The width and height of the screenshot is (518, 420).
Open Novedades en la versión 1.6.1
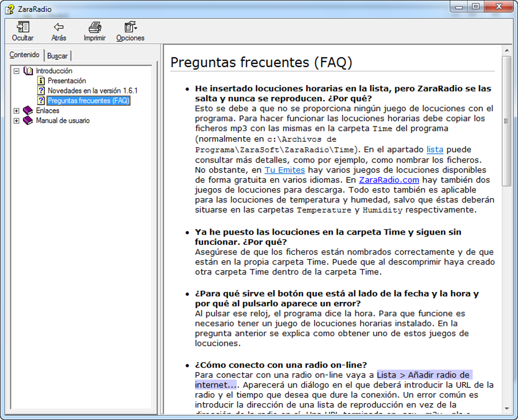click(x=92, y=90)
